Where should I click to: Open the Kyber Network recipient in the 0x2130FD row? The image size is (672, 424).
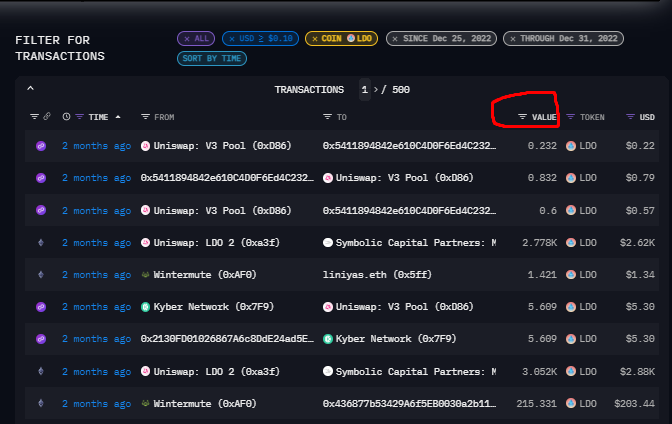click(x=396, y=339)
